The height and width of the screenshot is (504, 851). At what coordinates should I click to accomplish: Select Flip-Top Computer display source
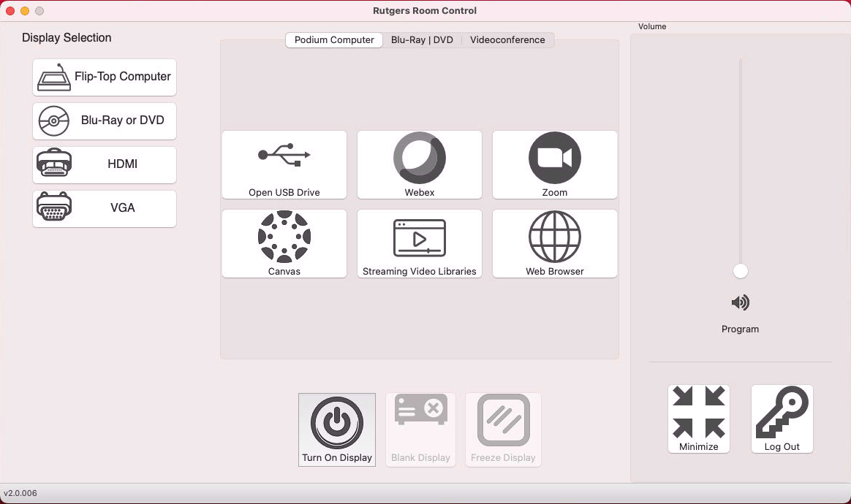(105, 77)
